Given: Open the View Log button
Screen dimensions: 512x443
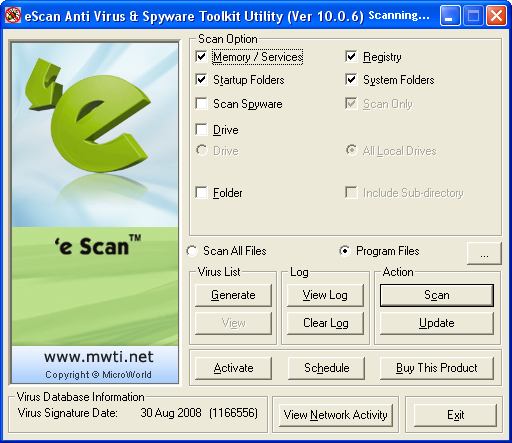Looking at the screenshot, I should pyautogui.click(x=325, y=295).
